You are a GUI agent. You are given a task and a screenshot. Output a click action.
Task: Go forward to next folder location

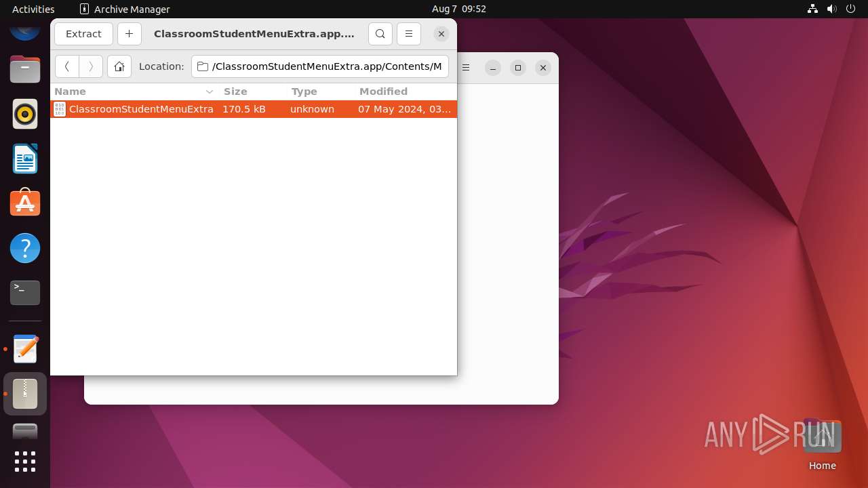91,66
